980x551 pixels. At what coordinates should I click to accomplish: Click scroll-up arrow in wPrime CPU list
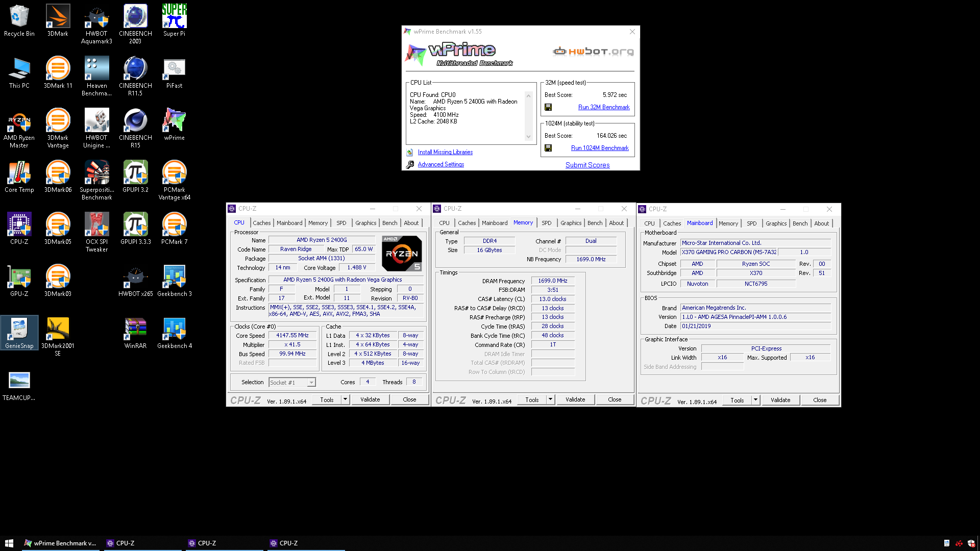coord(528,96)
